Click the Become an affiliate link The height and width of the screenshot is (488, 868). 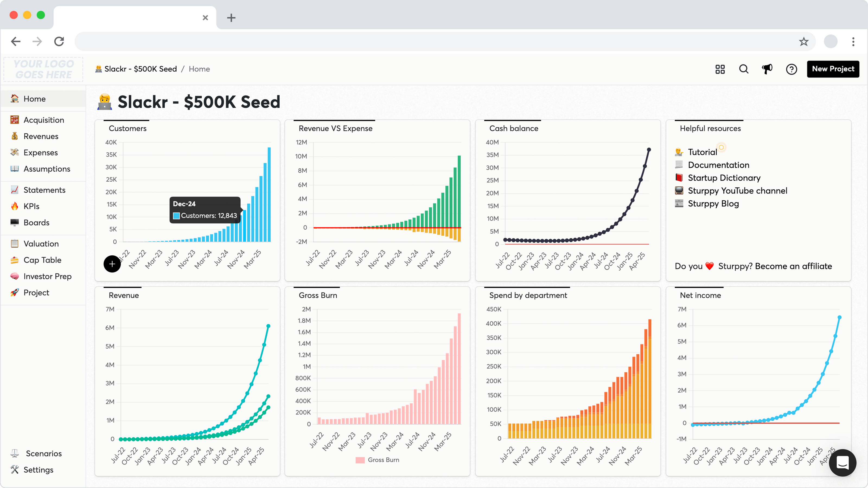[793, 266]
